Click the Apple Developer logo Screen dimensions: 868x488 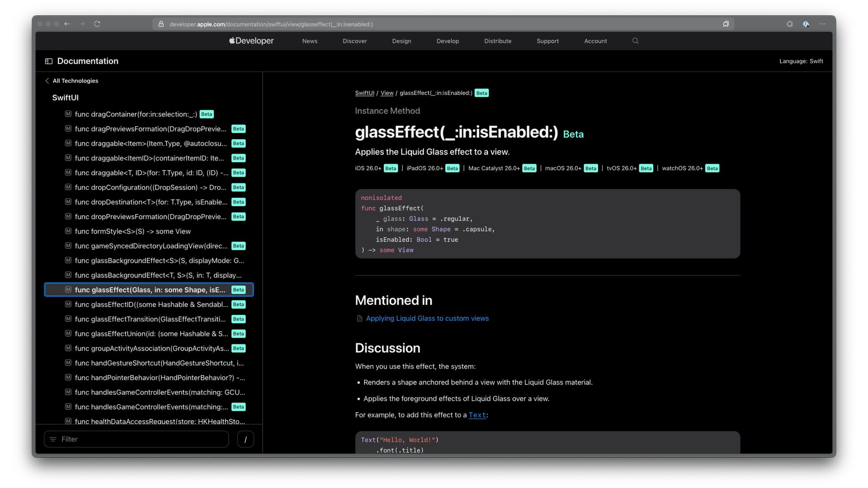click(251, 41)
